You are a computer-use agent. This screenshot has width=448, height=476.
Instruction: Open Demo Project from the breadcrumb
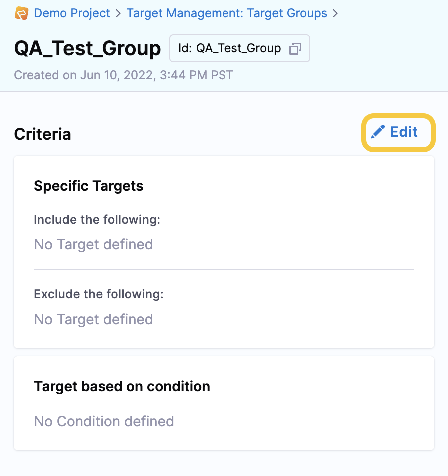tap(72, 13)
